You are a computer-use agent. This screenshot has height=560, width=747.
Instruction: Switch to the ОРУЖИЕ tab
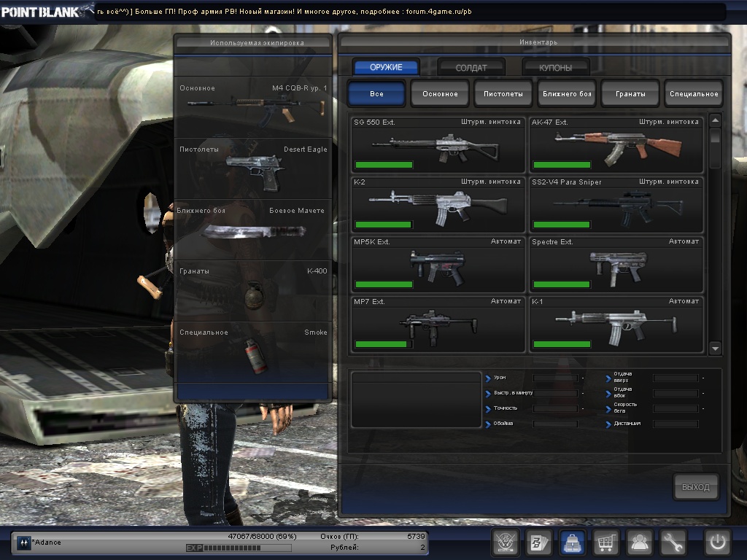(x=386, y=67)
